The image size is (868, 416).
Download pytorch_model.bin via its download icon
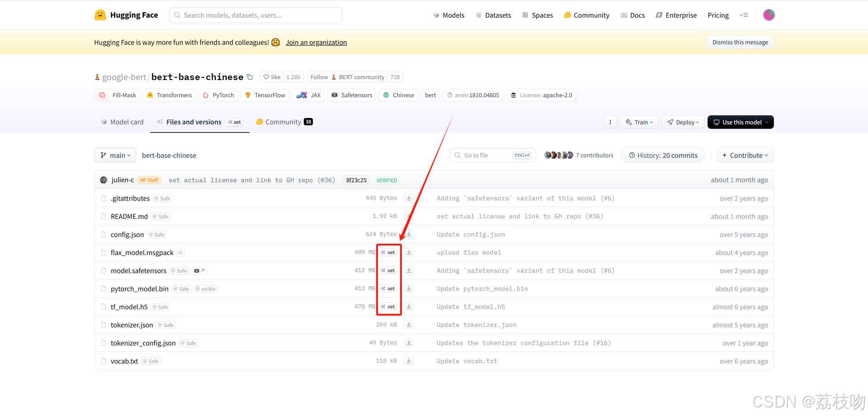[x=409, y=288]
